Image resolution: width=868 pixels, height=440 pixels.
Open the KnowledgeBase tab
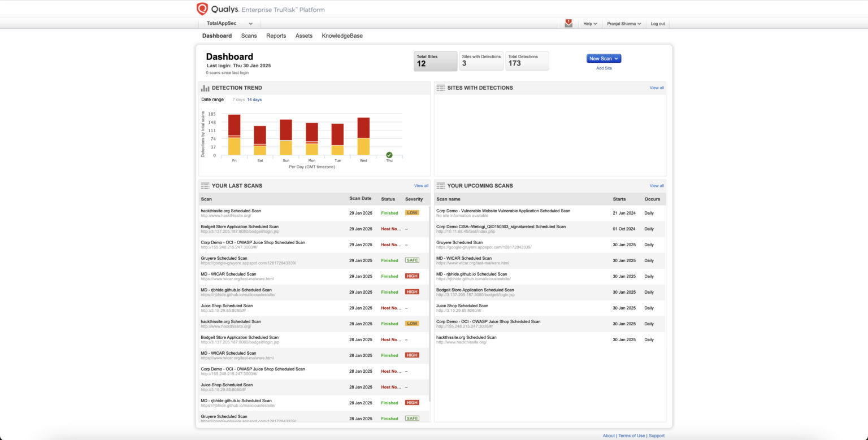point(342,36)
